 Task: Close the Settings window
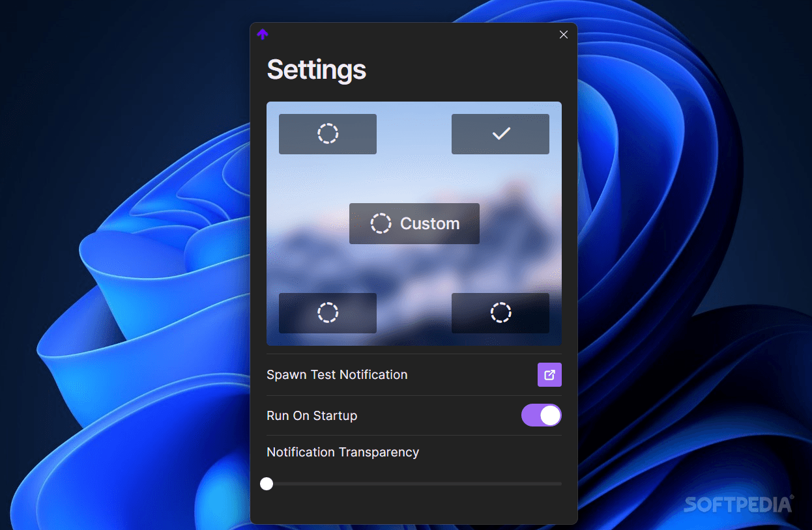[x=564, y=35]
